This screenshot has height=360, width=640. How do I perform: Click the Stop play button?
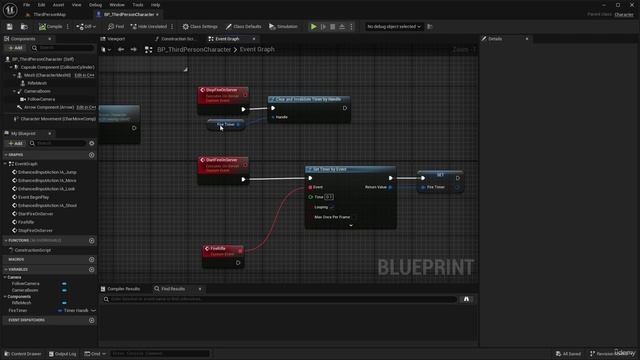[x=333, y=27]
